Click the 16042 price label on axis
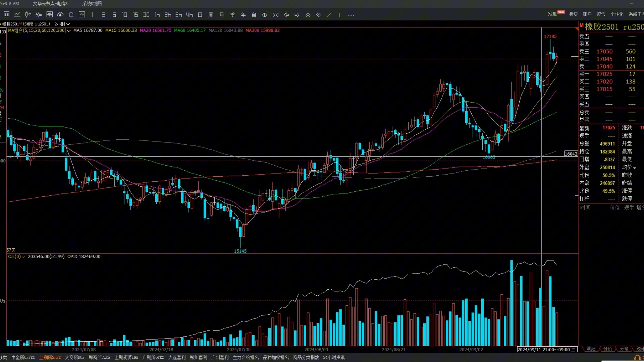Screen dimensions: 644x362 point(571,154)
